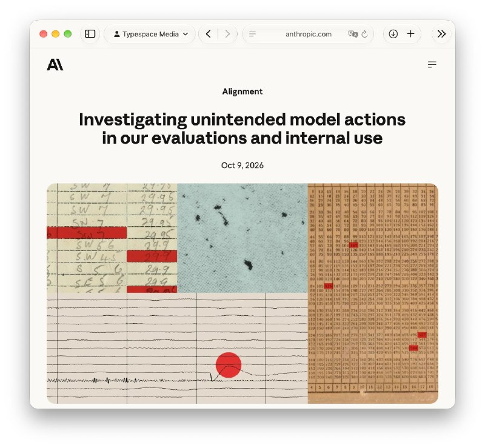Click the date Oct 9, 2026
This screenshot has height=448, width=485.
pos(242,165)
